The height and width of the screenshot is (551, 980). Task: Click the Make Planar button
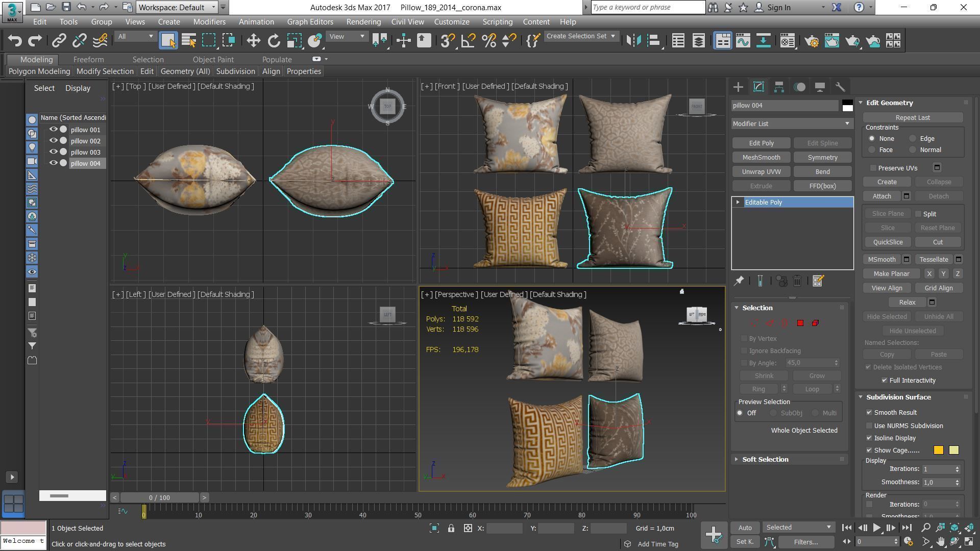tap(891, 274)
